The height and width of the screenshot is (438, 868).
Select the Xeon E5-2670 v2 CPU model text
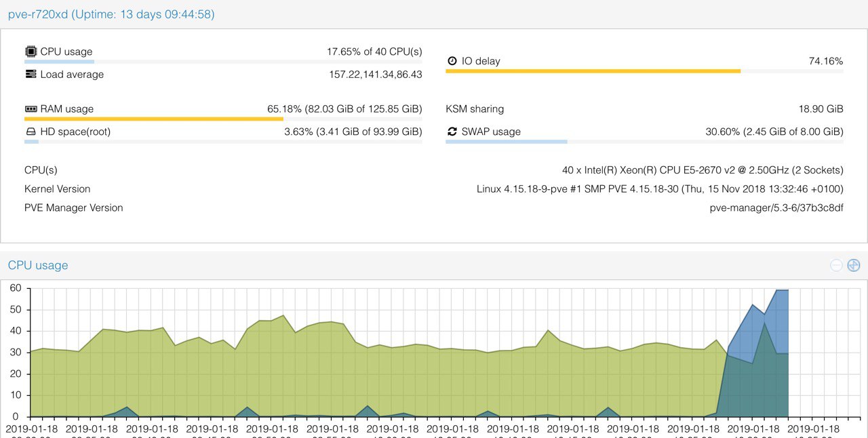point(703,170)
